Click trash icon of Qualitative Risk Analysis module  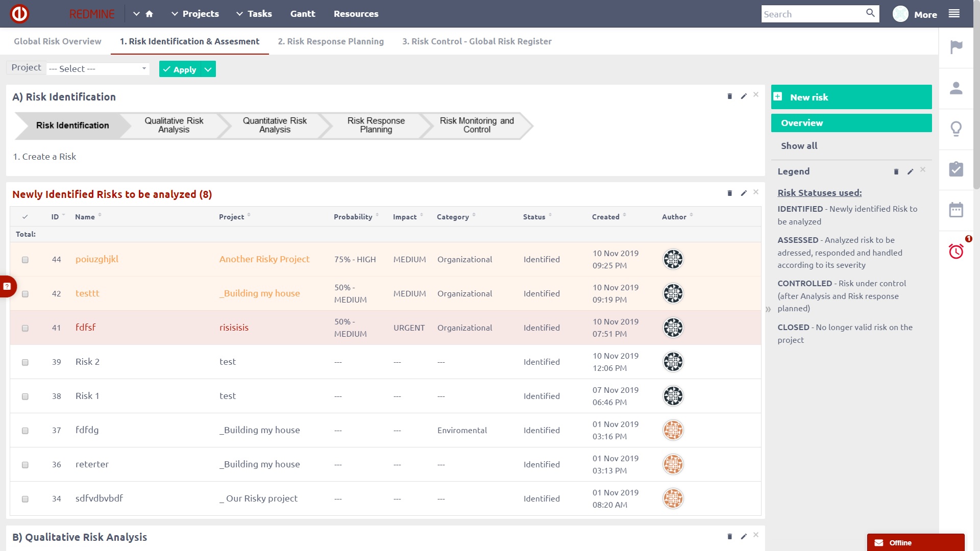[729, 536]
